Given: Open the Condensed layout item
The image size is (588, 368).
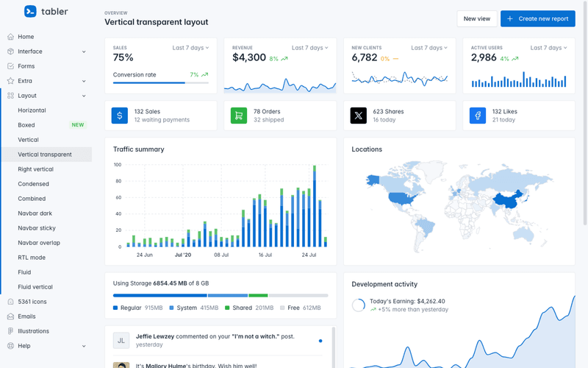Looking at the screenshot, I should tap(47, 184).
